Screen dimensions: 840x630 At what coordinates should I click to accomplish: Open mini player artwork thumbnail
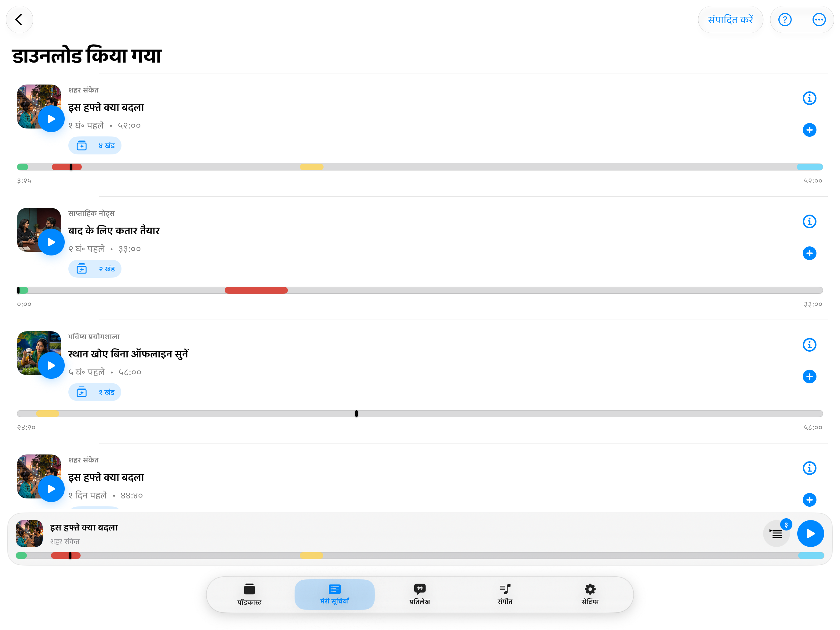point(29,534)
